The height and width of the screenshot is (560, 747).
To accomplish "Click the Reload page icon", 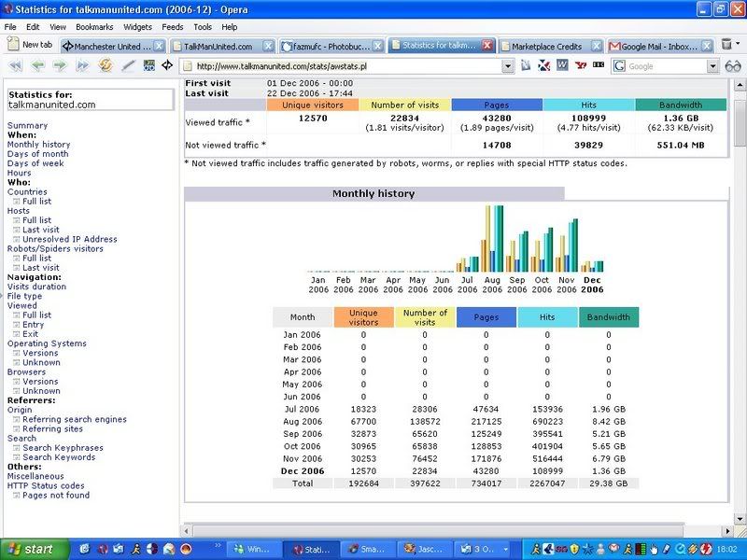I will pyautogui.click(x=106, y=66).
